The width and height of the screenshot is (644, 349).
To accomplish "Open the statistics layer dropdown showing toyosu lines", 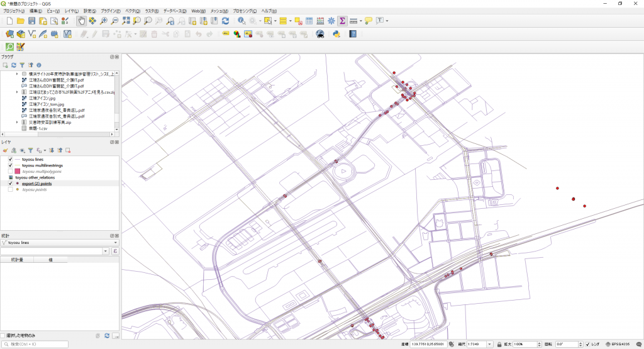I will 60,242.
